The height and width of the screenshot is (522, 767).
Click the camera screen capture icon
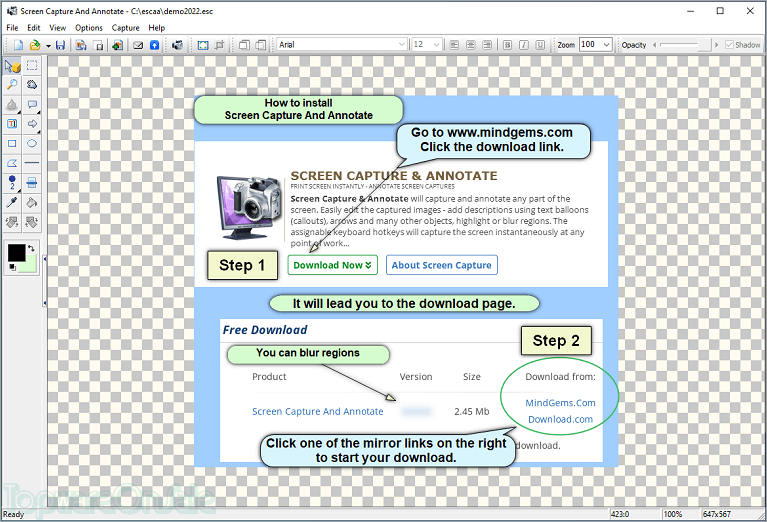(178, 45)
